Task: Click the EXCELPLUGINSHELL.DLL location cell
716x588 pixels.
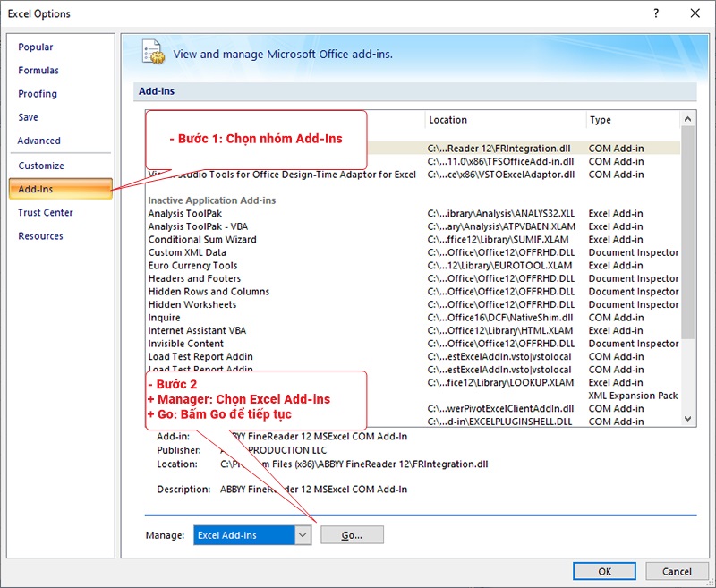Action: 499,422
